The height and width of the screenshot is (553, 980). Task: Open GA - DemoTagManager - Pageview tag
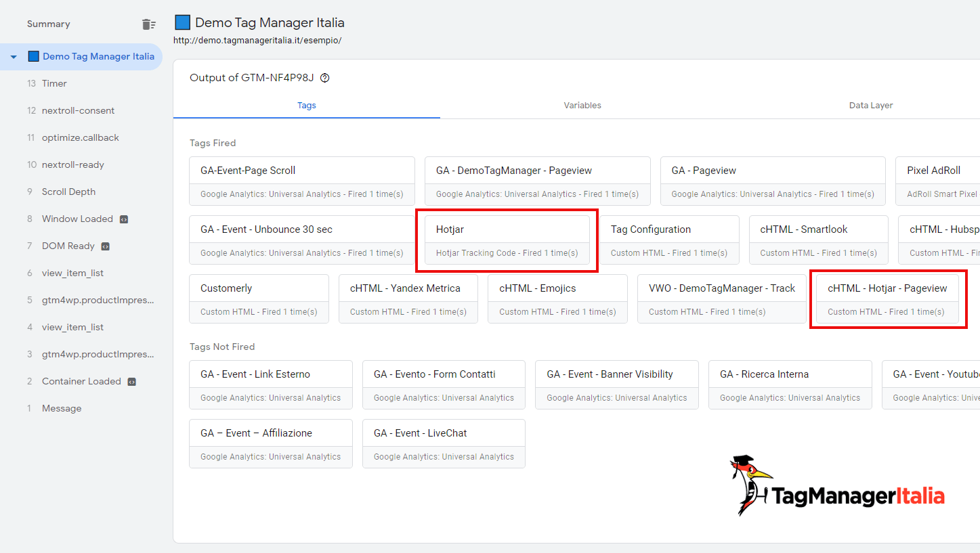tap(538, 181)
